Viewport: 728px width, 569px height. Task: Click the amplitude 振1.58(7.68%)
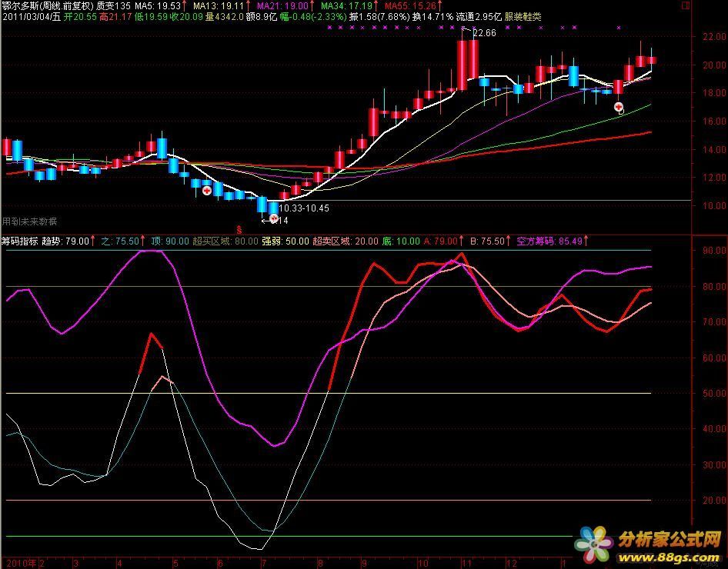380,17
